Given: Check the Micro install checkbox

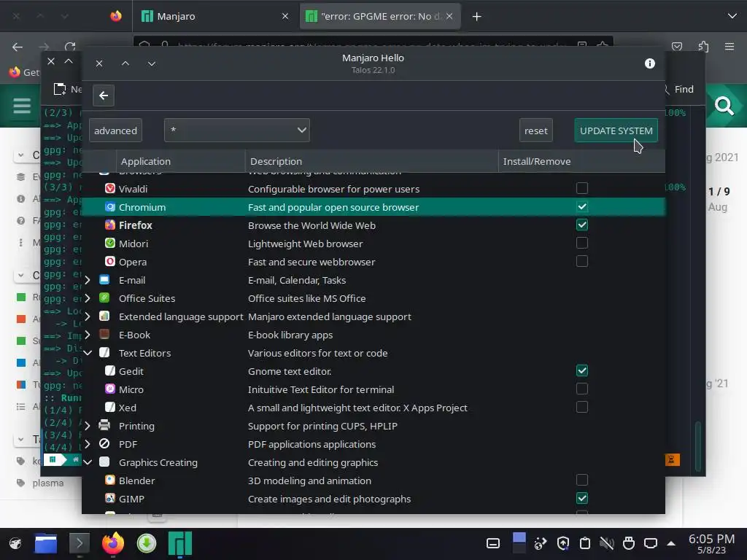Looking at the screenshot, I should [x=581, y=389].
